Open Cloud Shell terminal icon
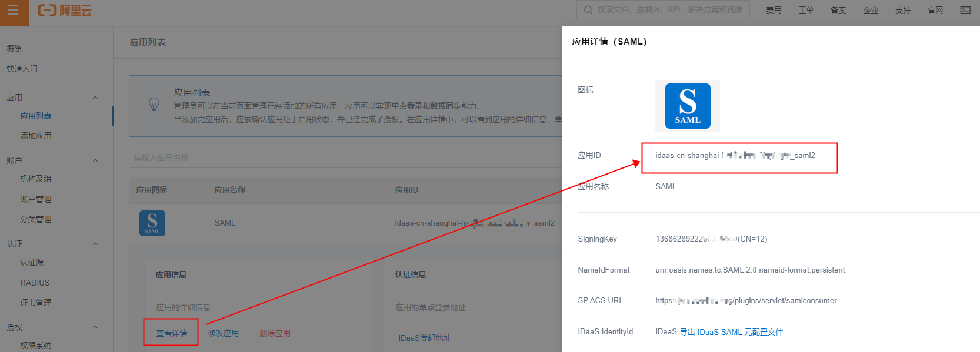980x352 pixels. (965, 10)
